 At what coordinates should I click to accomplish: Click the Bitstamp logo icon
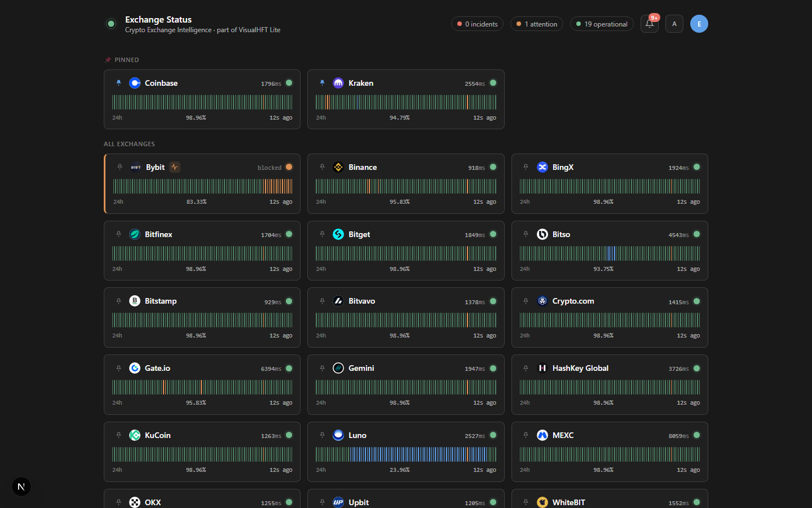pos(135,301)
